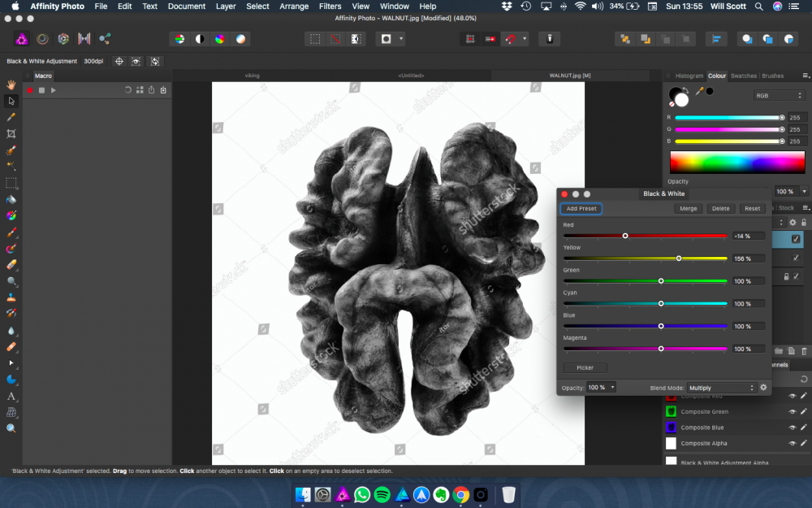The width and height of the screenshot is (812, 508).
Task: Open the assistant options dropdown near the selection tools
Action: coord(401,39)
